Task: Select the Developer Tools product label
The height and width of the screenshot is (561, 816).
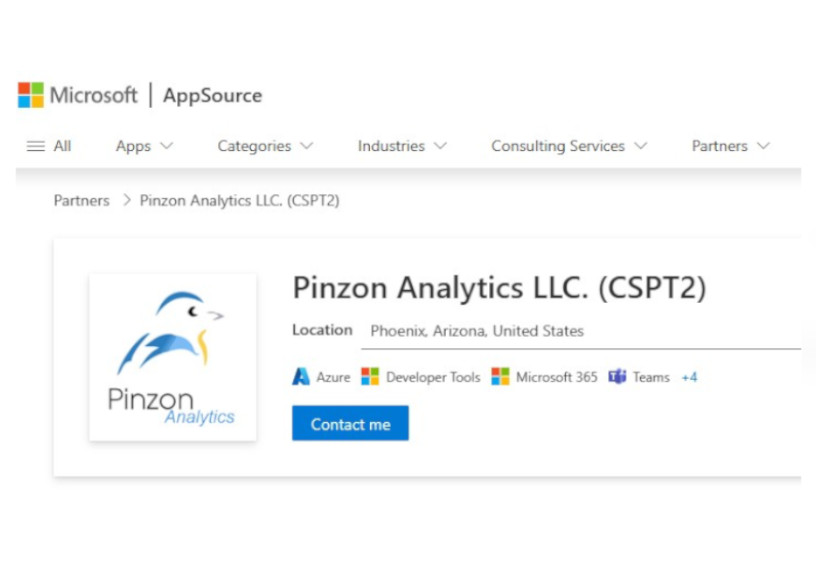Action: point(433,377)
